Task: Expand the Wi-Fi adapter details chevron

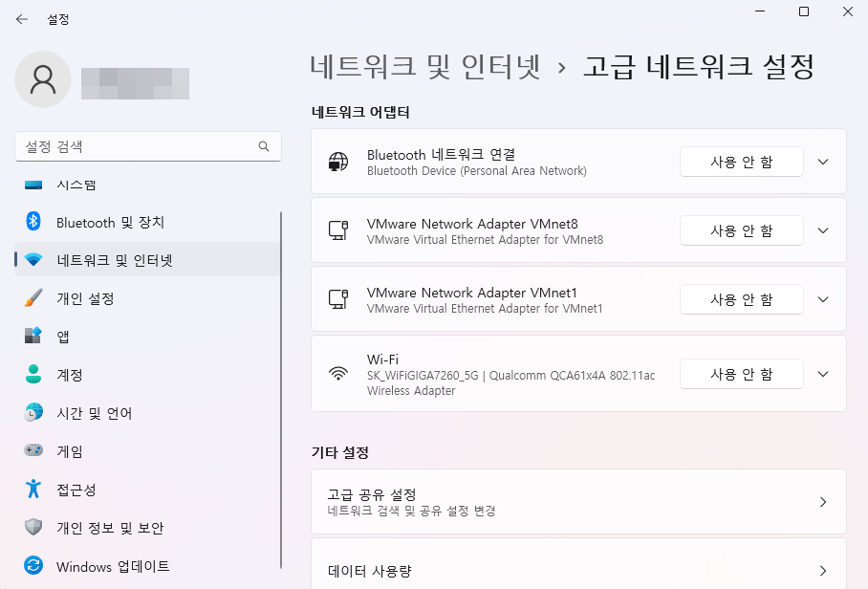Action: tap(822, 374)
